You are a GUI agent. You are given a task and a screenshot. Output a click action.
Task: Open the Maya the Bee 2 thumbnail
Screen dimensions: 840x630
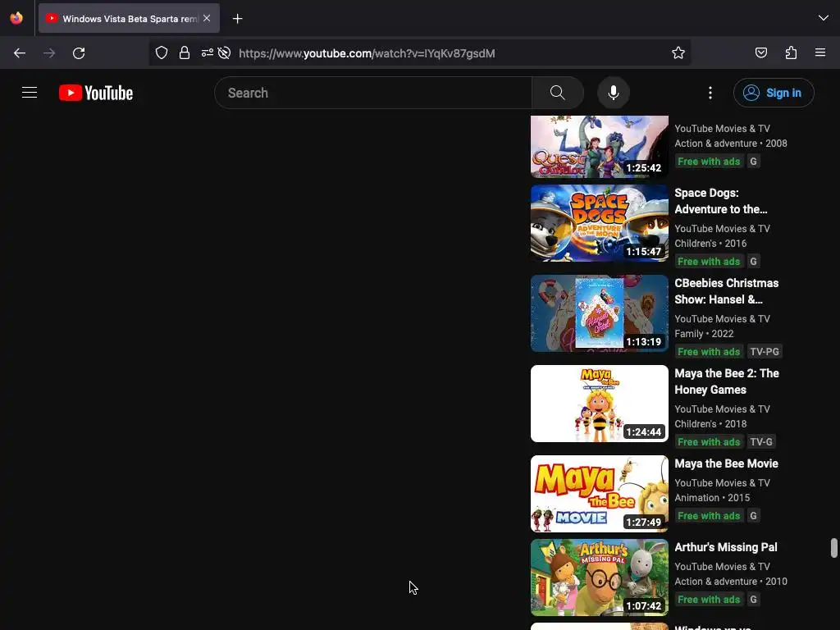point(600,404)
